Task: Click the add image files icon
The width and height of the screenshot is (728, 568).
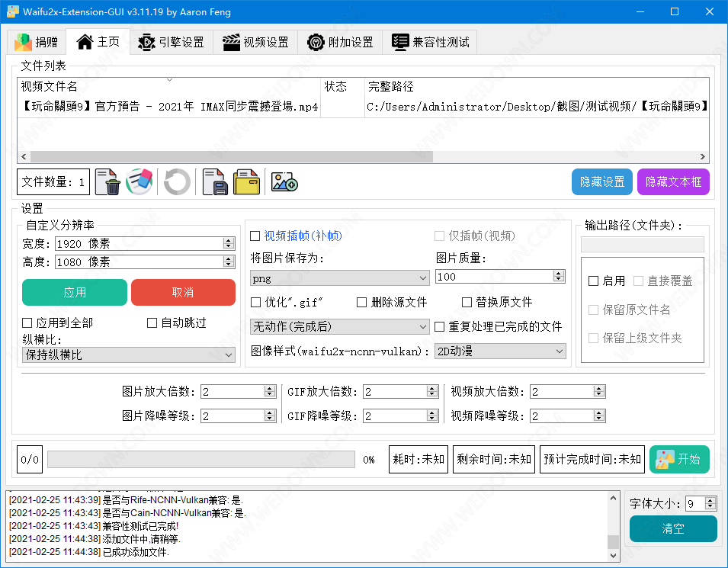Action: click(x=284, y=181)
